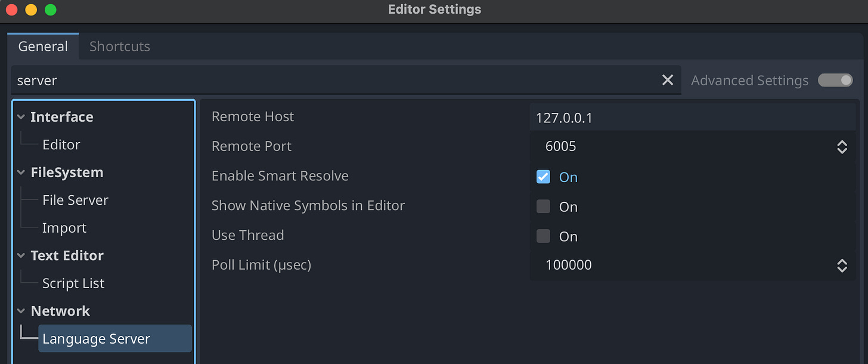Click the Poll Limit stepper arrows
The height and width of the screenshot is (364, 868).
coord(842,266)
